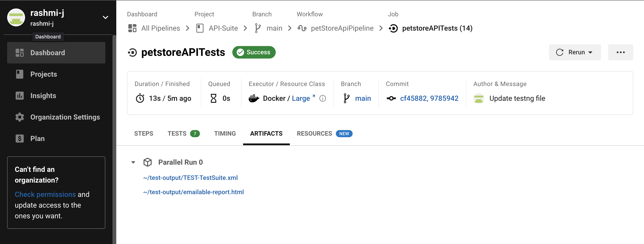The height and width of the screenshot is (244, 644).
Task: Open the RESOURCES tab
Action: pos(314,133)
